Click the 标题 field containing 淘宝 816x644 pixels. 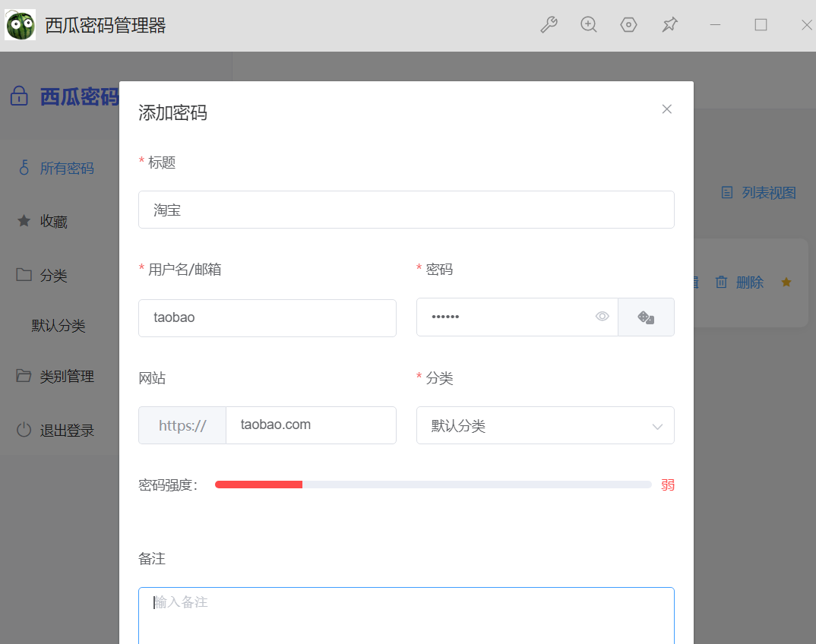coord(406,210)
